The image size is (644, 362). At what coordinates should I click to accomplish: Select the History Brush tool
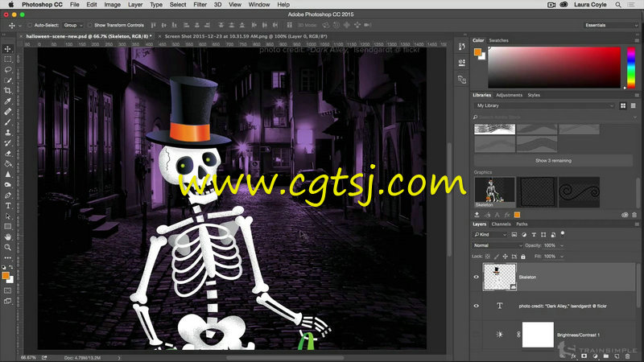(x=8, y=143)
